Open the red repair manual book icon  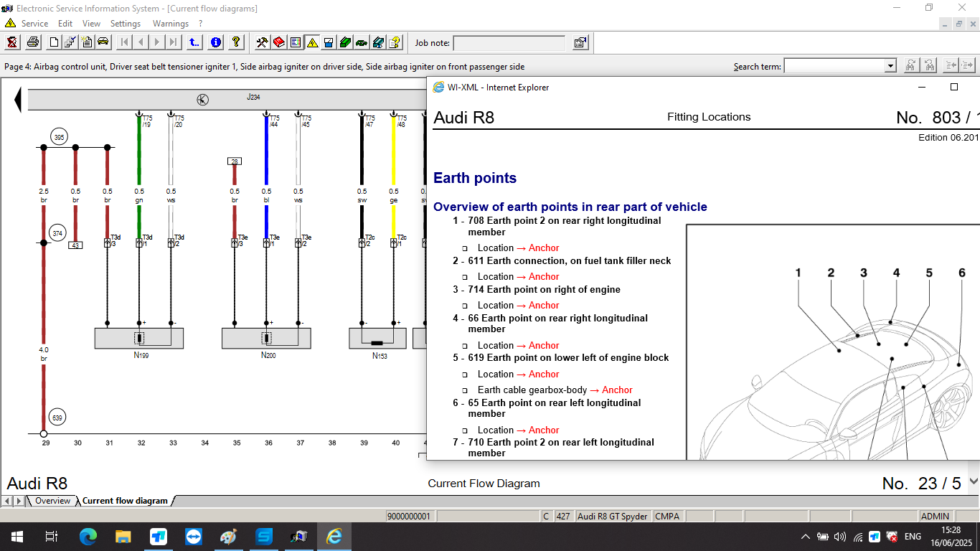pos(278,42)
